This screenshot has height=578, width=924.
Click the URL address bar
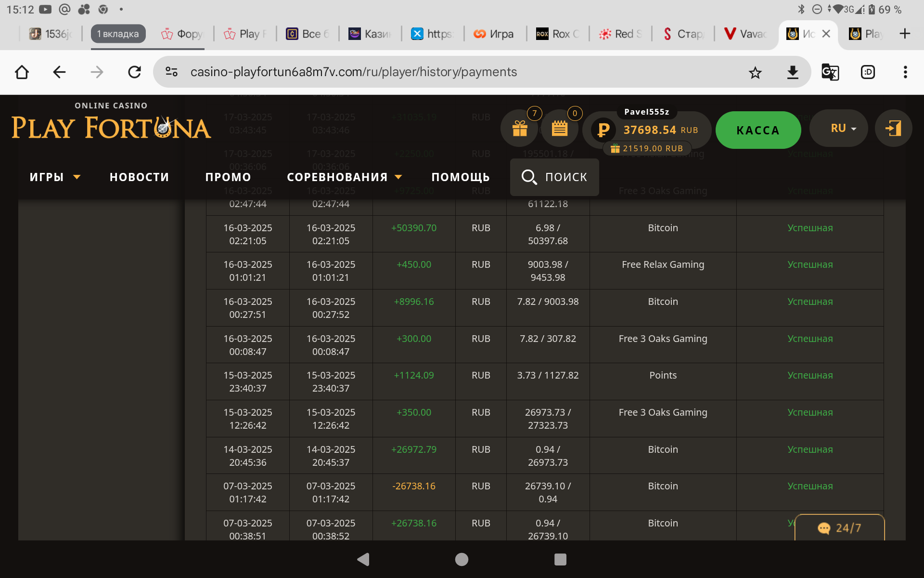[x=353, y=72]
